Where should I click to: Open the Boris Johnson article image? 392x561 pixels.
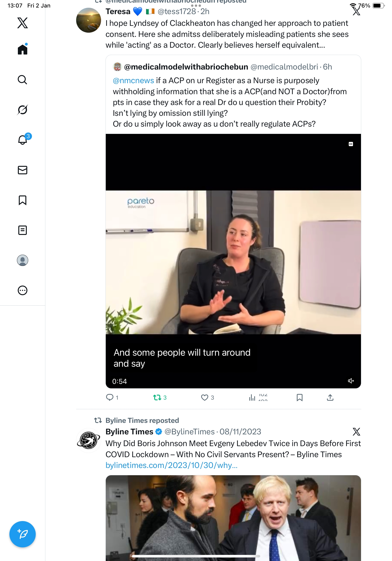click(x=233, y=518)
